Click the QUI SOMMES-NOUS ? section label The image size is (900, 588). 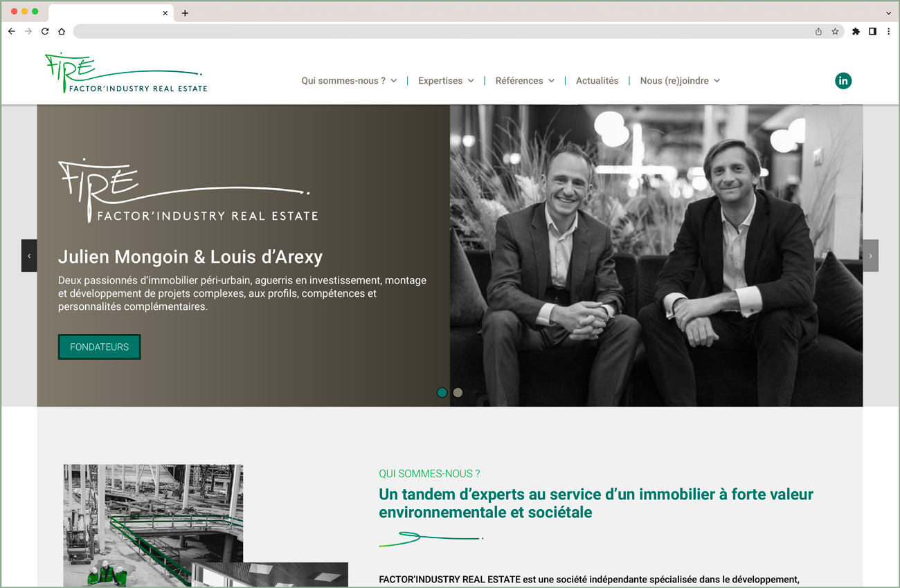(x=429, y=474)
